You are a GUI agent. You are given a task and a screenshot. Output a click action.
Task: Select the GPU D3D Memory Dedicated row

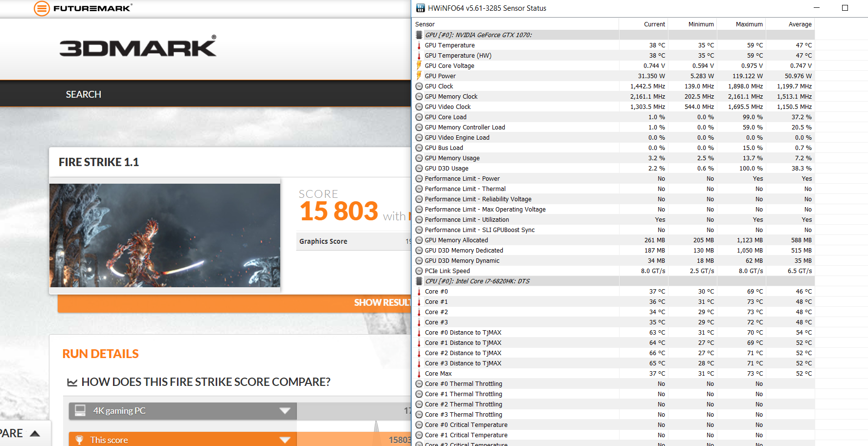coord(614,250)
